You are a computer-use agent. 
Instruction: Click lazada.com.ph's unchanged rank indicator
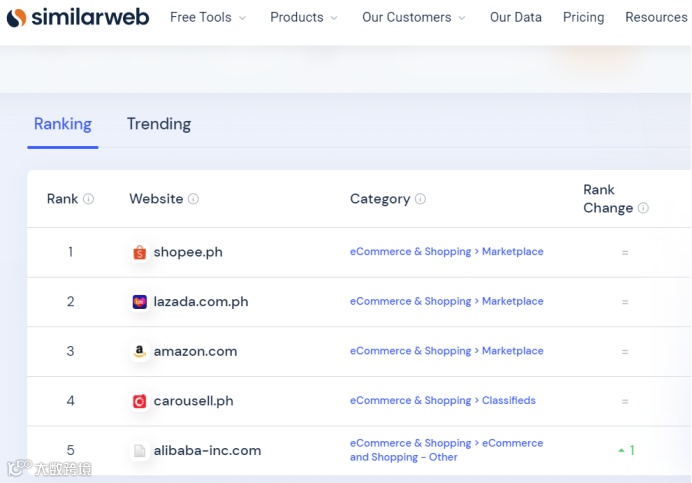point(625,302)
